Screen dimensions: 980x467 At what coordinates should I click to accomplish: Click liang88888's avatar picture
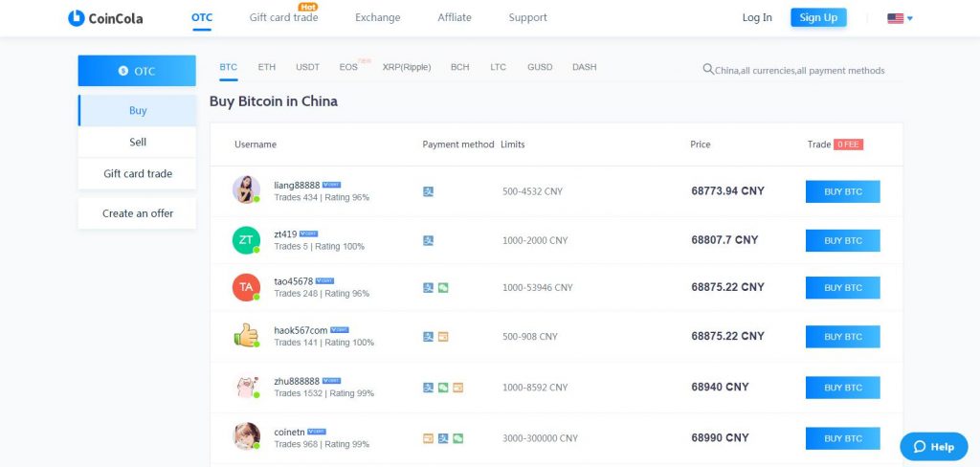tap(246, 189)
